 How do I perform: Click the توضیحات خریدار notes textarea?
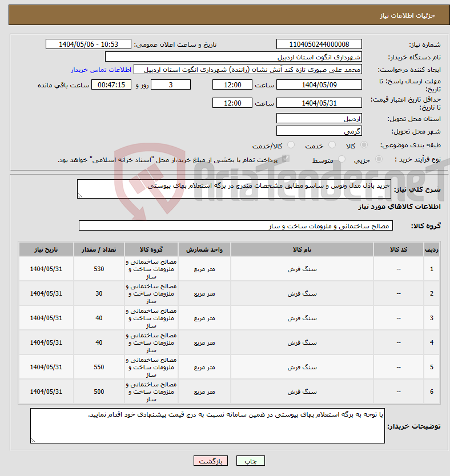tap(207, 426)
